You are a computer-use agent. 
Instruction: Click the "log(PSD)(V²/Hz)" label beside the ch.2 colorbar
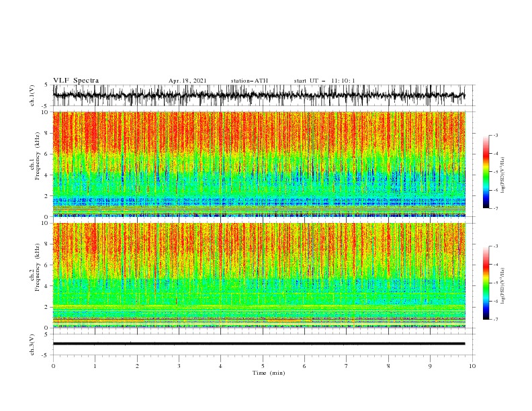(x=503, y=285)
